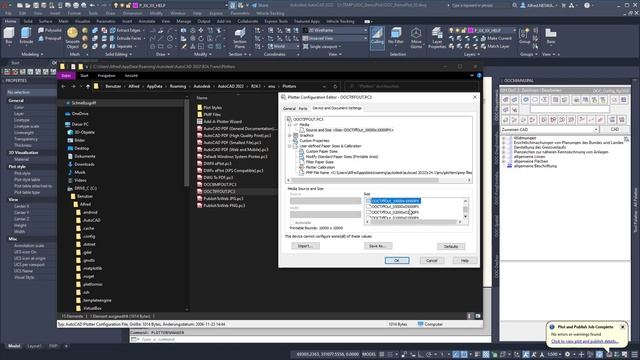The width and height of the screenshot is (640, 360).
Task: Open the Explorer Datei menu
Action: [66, 76]
